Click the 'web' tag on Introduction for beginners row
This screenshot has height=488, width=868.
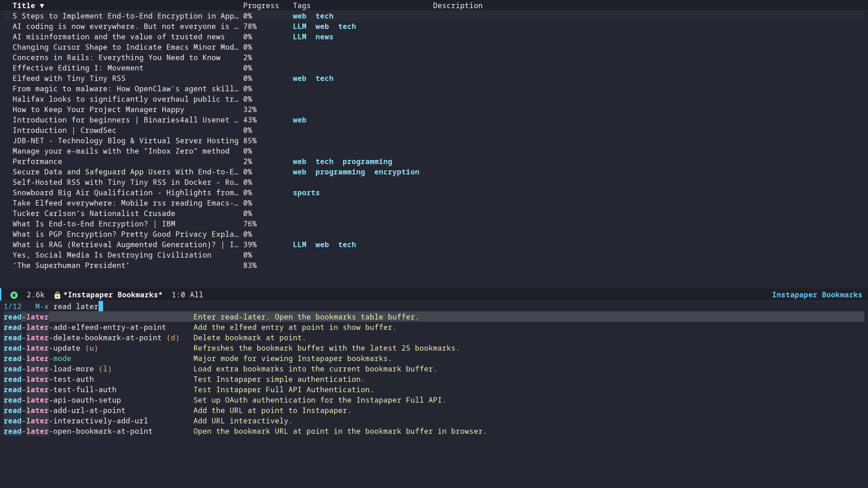(x=299, y=120)
